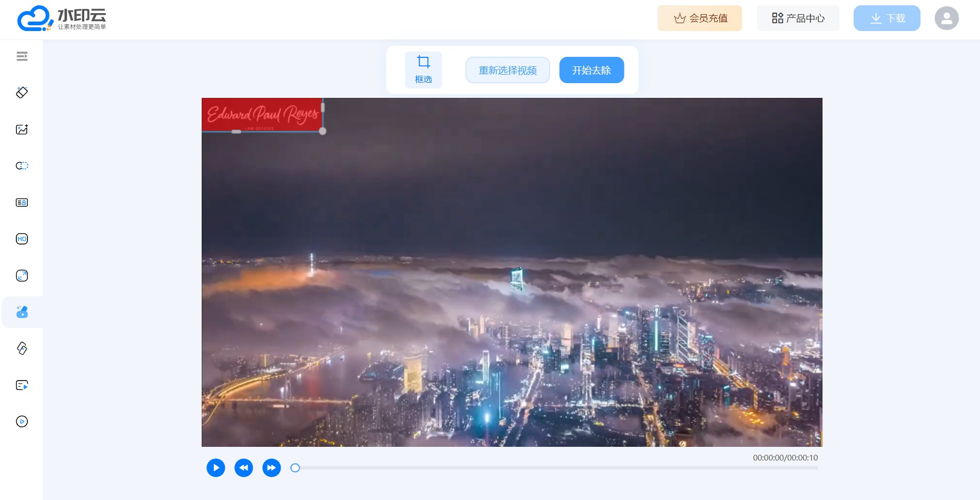The image size is (980, 500).
Task: Select the highlighted video watermark removal tool
Action: [22, 312]
